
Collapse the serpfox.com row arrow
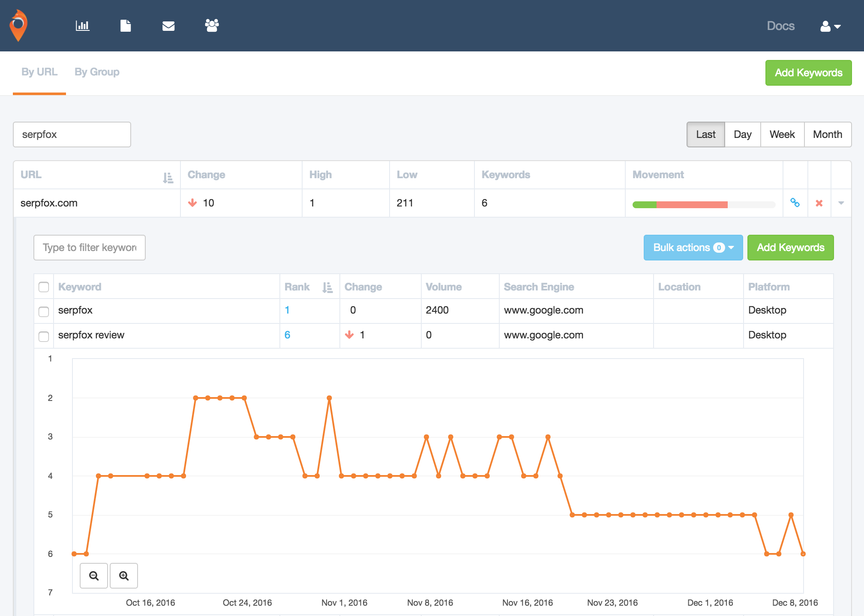point(841,203)
